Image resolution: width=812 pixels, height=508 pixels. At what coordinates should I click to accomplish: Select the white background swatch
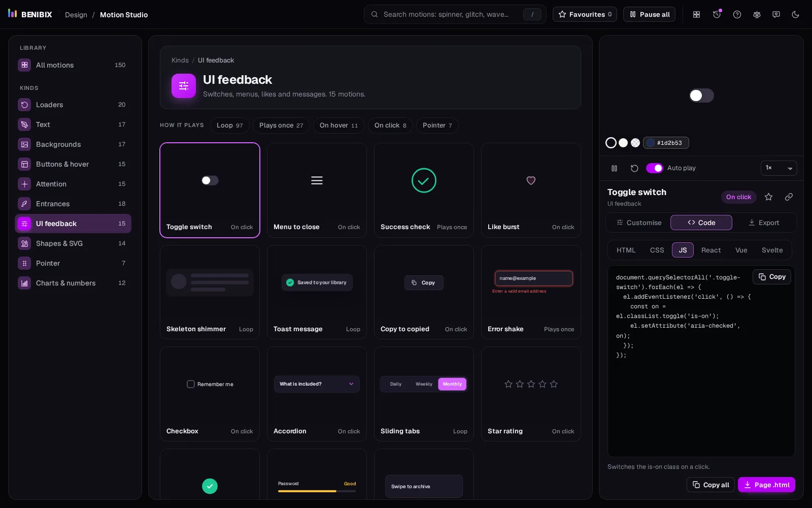point(623,143)
